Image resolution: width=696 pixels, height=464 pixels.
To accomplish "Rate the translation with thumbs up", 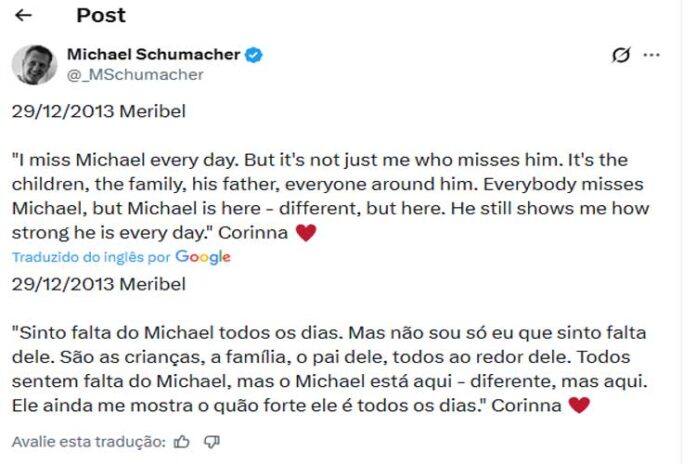I will pyautogui.click(x=181, y=440).
